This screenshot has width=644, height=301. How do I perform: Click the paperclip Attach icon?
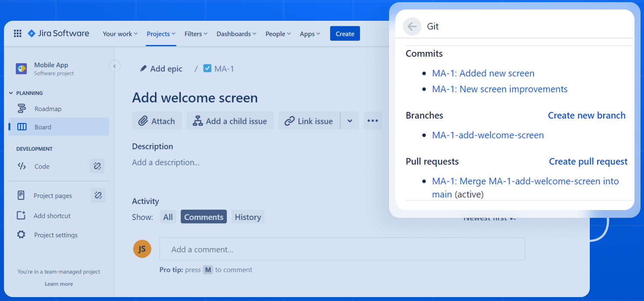point(143,121)
